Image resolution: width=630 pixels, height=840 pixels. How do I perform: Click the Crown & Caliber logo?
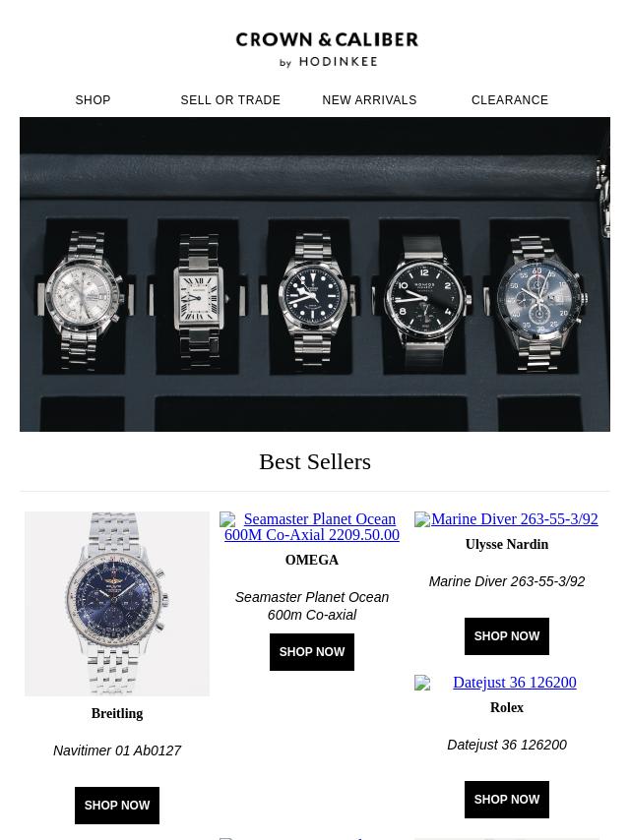pyautogui.click(x=327, y=49)
